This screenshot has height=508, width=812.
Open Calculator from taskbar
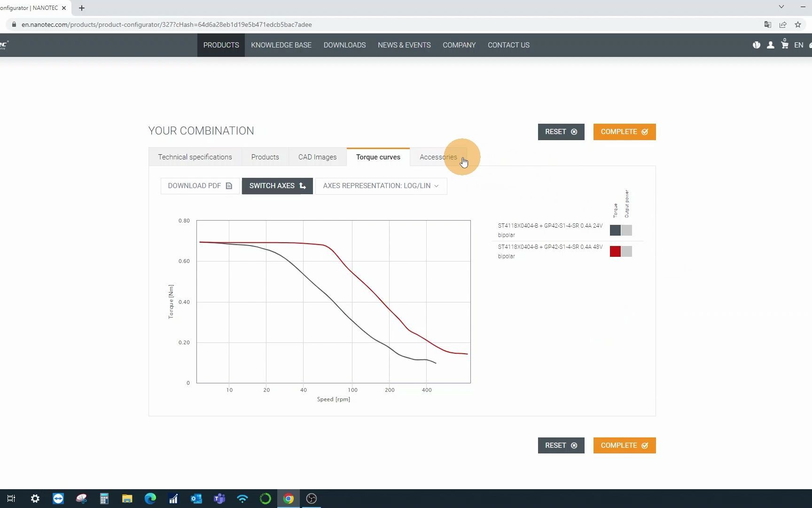click(x=104, y=499)
